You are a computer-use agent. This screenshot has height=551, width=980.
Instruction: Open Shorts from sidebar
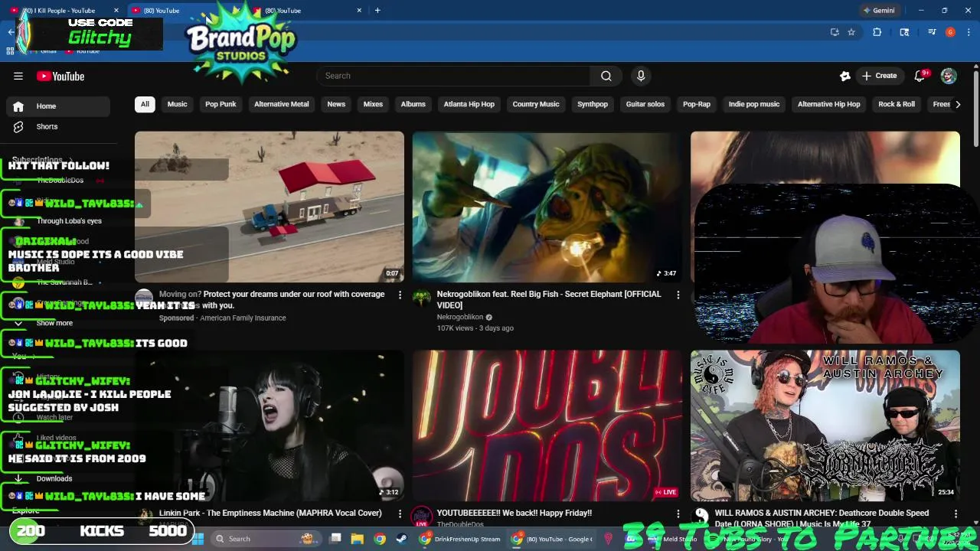click(47, 126)
